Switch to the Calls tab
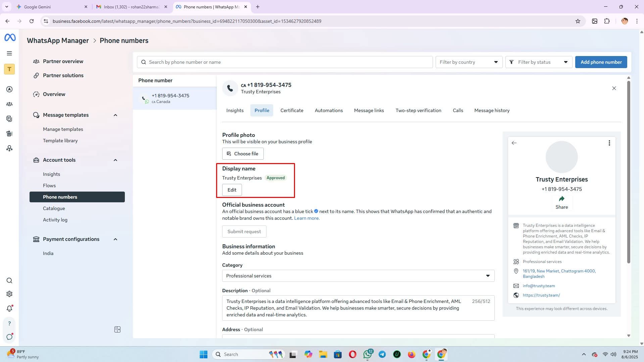This screenshot has width=644, height=362. (458, 110)
